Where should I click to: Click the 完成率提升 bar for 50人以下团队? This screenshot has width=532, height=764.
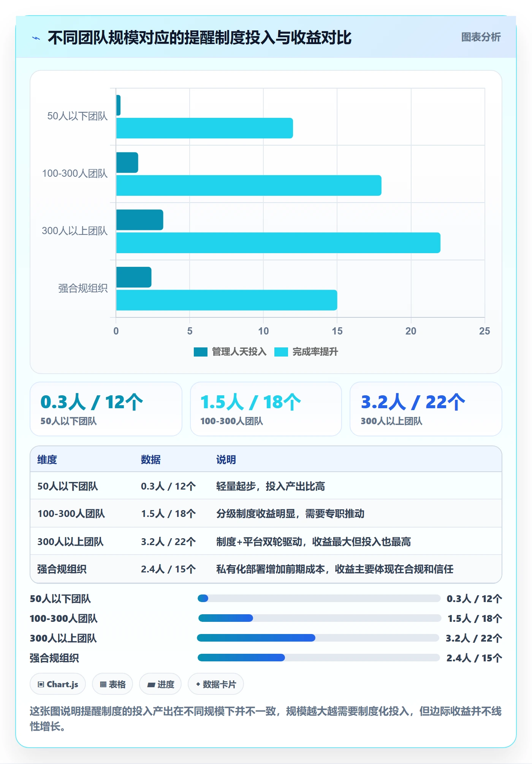204,128
